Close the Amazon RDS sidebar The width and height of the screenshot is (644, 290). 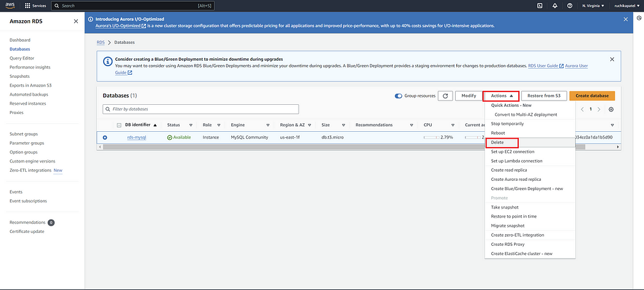(76, 21)
